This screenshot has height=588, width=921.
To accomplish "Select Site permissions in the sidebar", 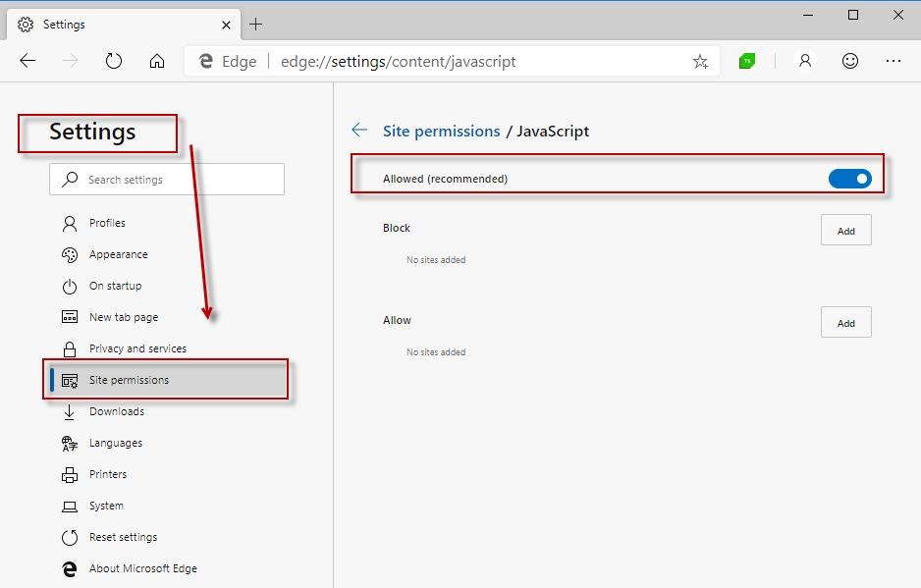I will (167, 380).
